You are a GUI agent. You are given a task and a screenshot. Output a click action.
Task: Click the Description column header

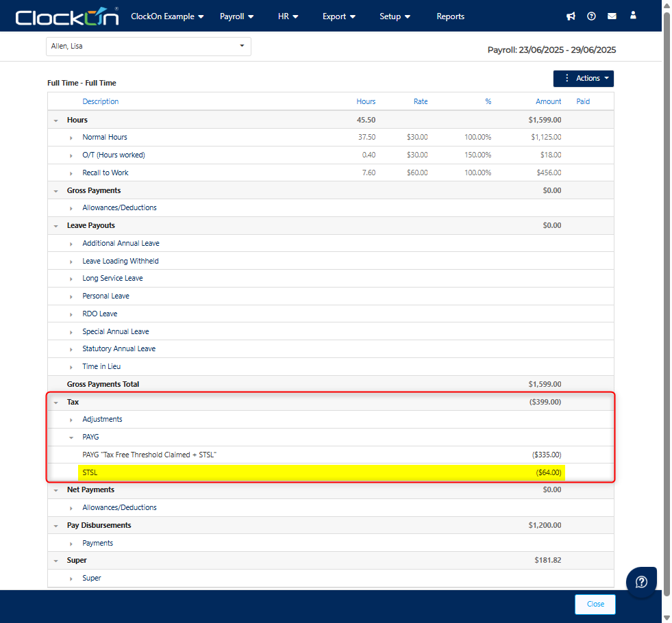click(x=101, y=102)
